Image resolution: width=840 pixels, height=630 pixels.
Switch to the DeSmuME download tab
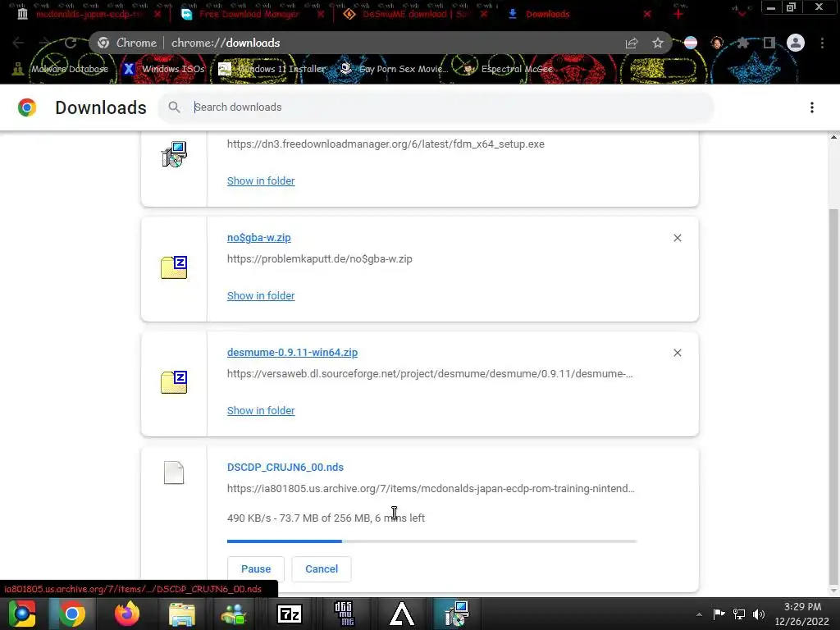pyautogui.click(x=414, y=14)
